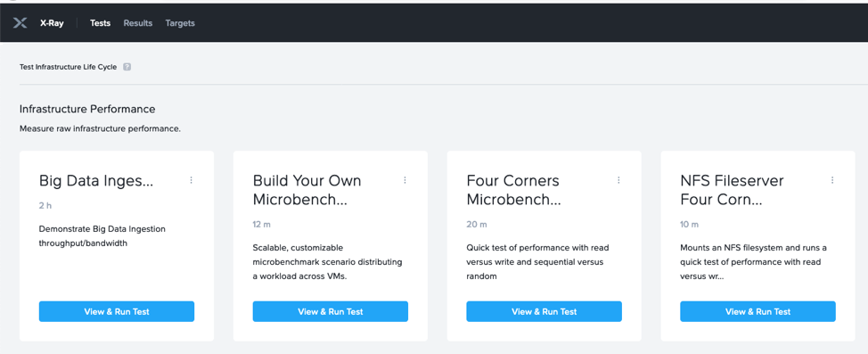Click the Nutanix X logo icon
This screenshot has height=354, width=868.
coord(20,22)
